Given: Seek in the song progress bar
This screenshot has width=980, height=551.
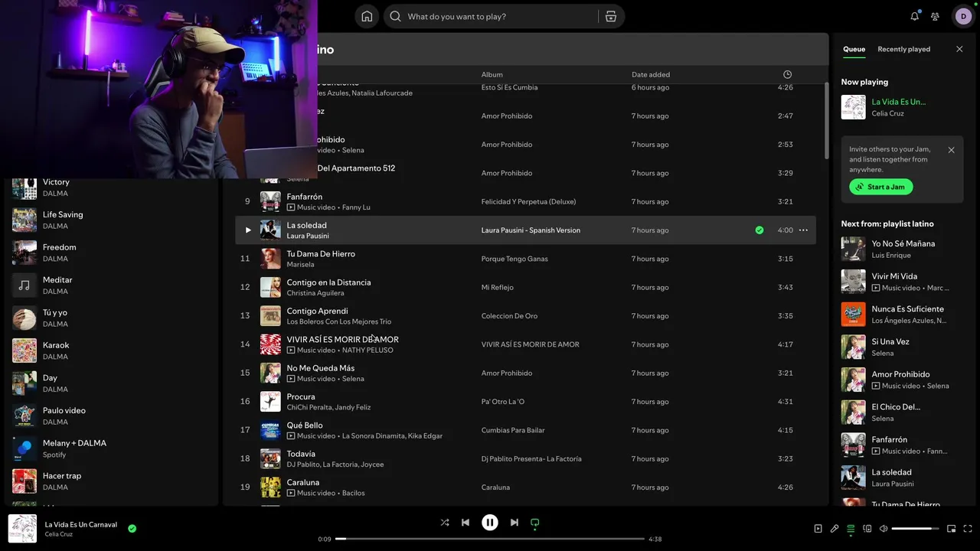Looking at the screenshot, I should point(490,539).
